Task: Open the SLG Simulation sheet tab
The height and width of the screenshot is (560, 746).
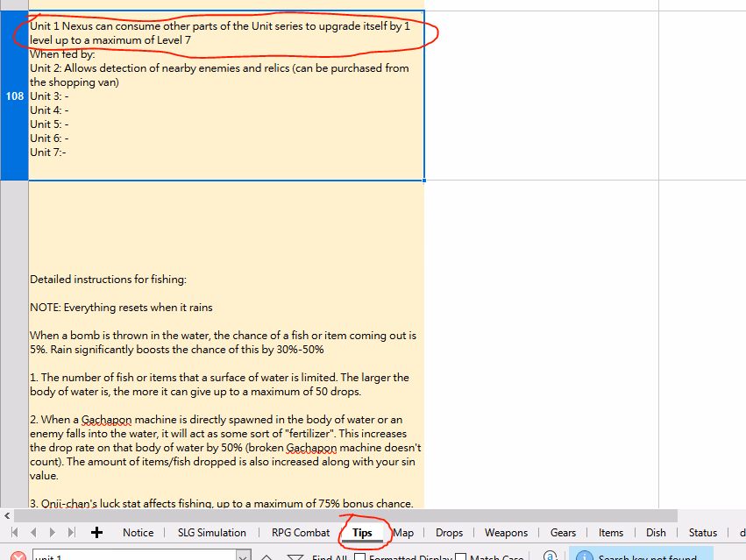Action: pos(211,532)
